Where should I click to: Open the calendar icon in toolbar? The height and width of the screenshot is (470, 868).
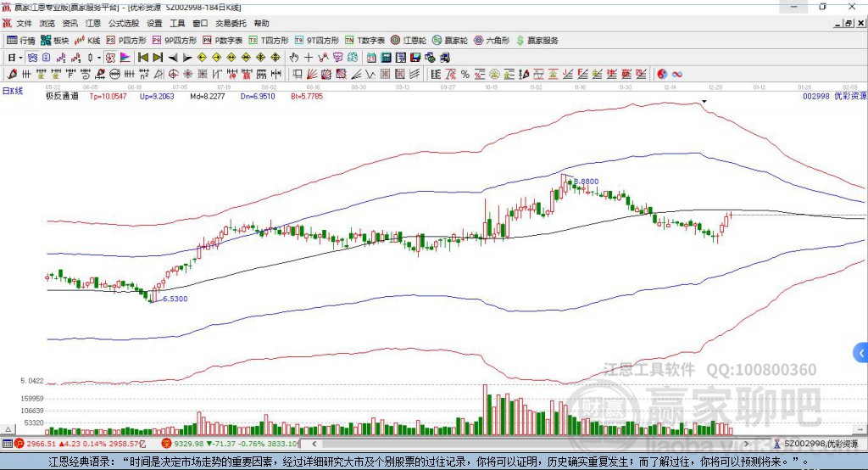(x=371, y=58)
